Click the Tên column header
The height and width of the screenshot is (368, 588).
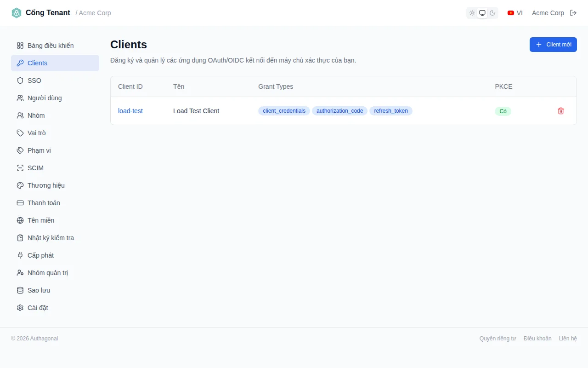pyautogui.click(x=179, y=86)
